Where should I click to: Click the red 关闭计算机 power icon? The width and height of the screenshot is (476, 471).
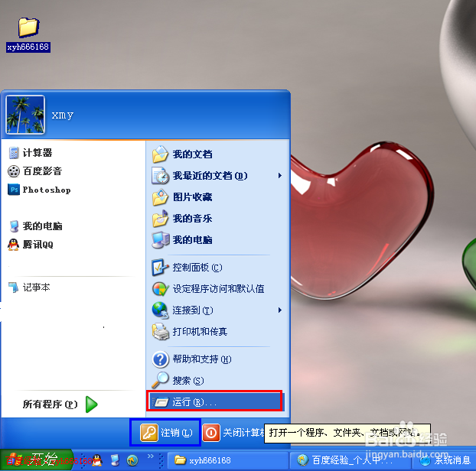point(211,433)
